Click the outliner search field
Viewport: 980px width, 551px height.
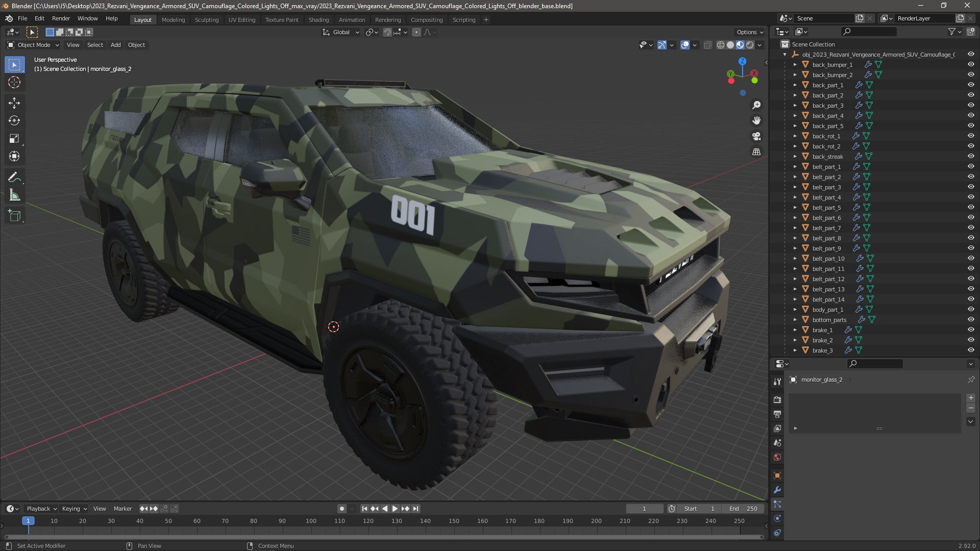[x=868, y=32]
